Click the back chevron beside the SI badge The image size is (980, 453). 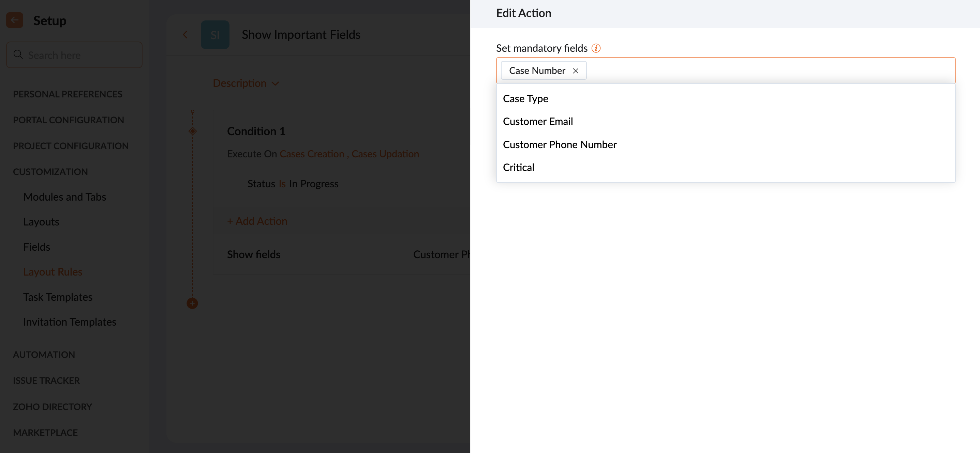click(185, 35)
